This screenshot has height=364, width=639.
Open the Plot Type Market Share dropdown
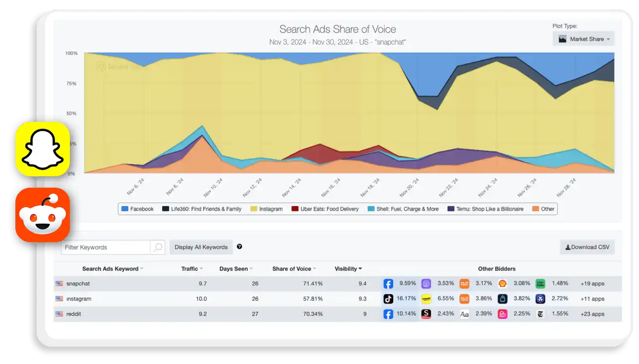583,38
